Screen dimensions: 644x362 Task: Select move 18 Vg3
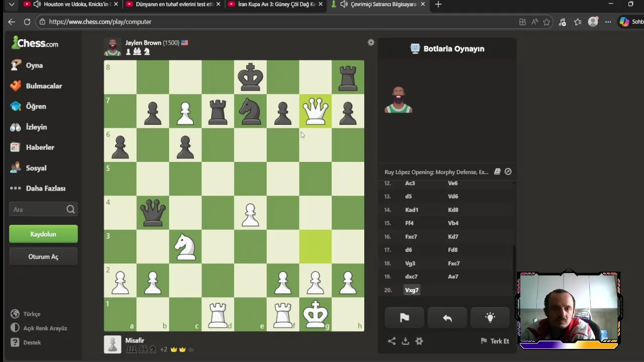point(410,263)
